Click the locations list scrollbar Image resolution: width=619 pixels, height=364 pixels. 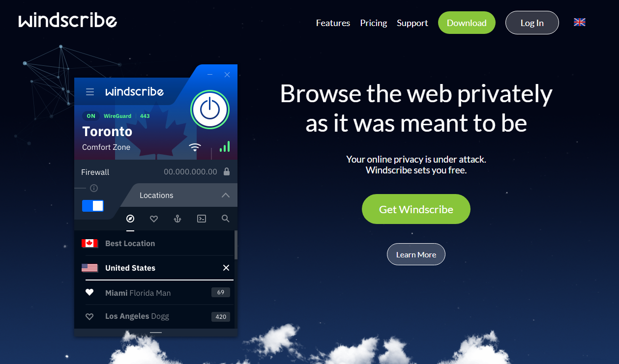pos(236,245)
